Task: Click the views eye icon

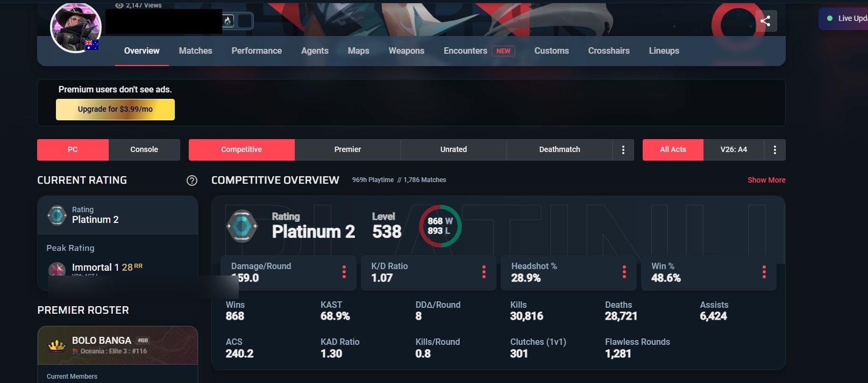Action: (x=119, y=5)
